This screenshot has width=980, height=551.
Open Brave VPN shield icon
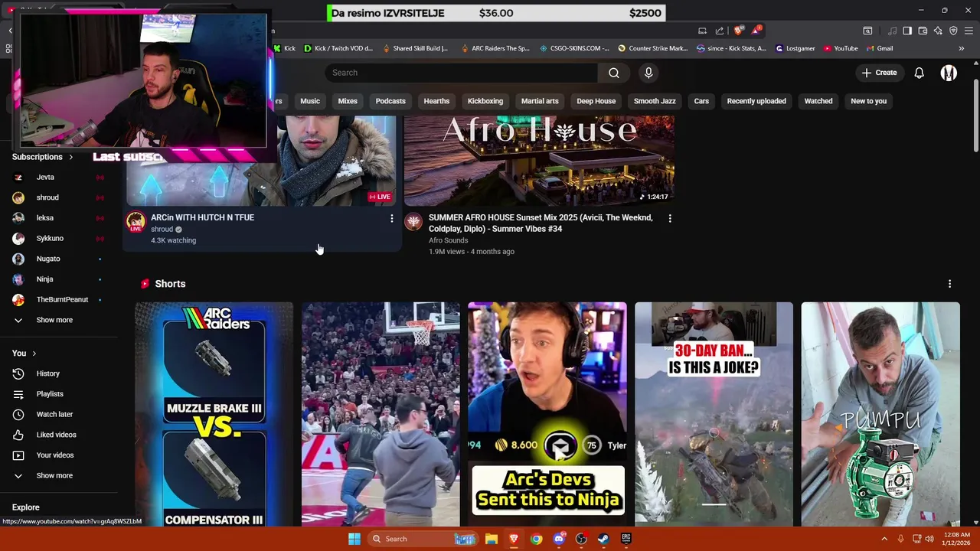(953, 31)
